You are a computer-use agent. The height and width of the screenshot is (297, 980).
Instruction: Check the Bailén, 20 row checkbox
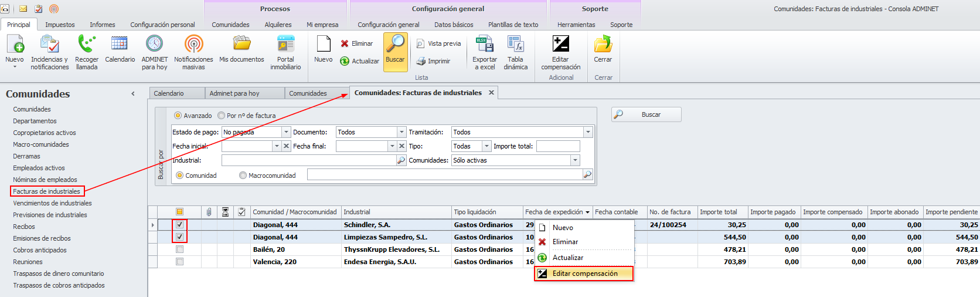[180, 249]
